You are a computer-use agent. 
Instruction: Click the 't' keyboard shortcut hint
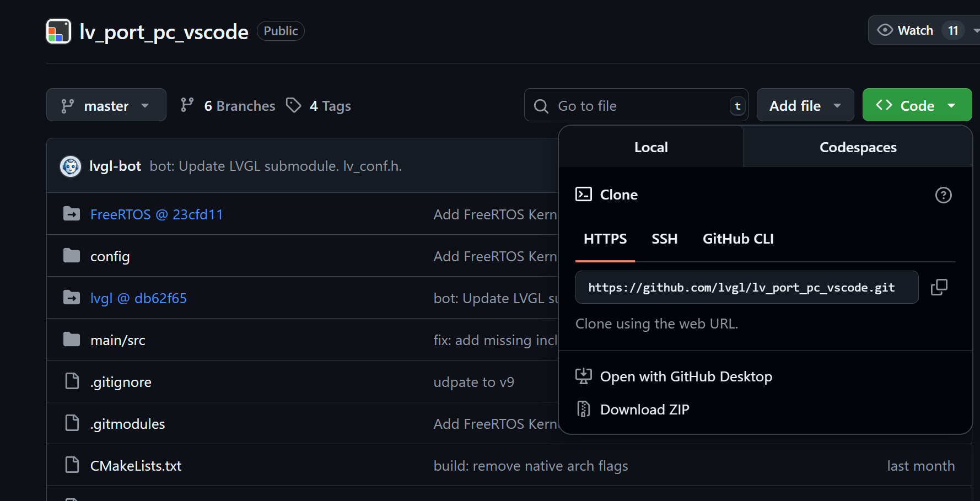click(737, 106)
